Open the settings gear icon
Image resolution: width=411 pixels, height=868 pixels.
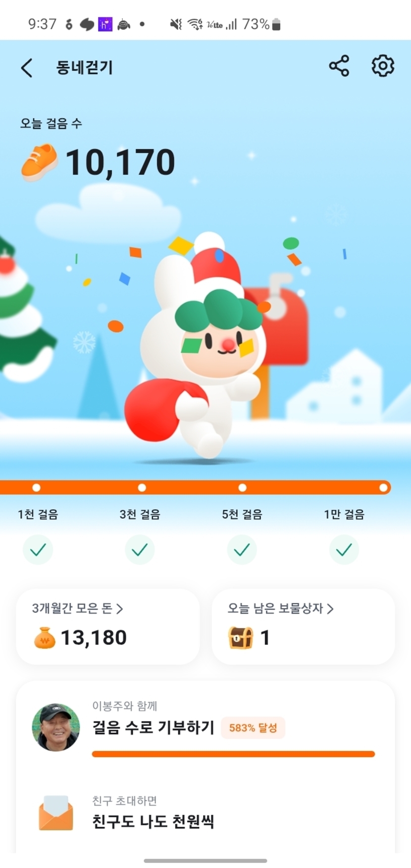pyautogui.click(x=383, y=66)
